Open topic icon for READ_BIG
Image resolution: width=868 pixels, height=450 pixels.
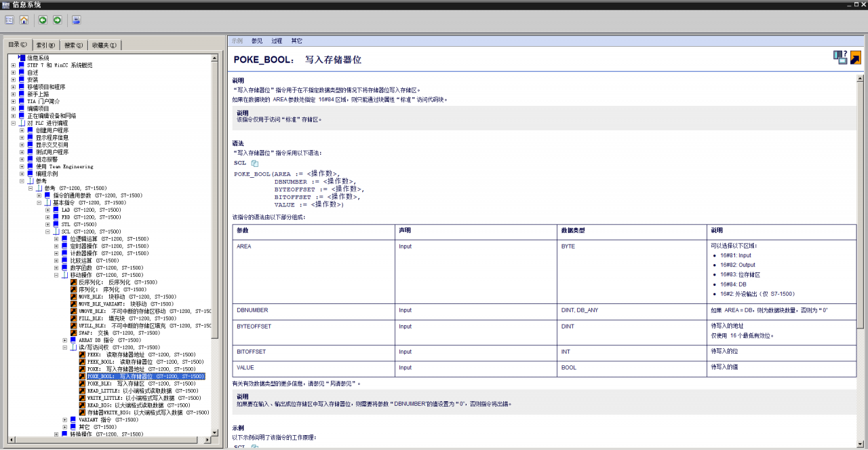(x=82, y=405)
